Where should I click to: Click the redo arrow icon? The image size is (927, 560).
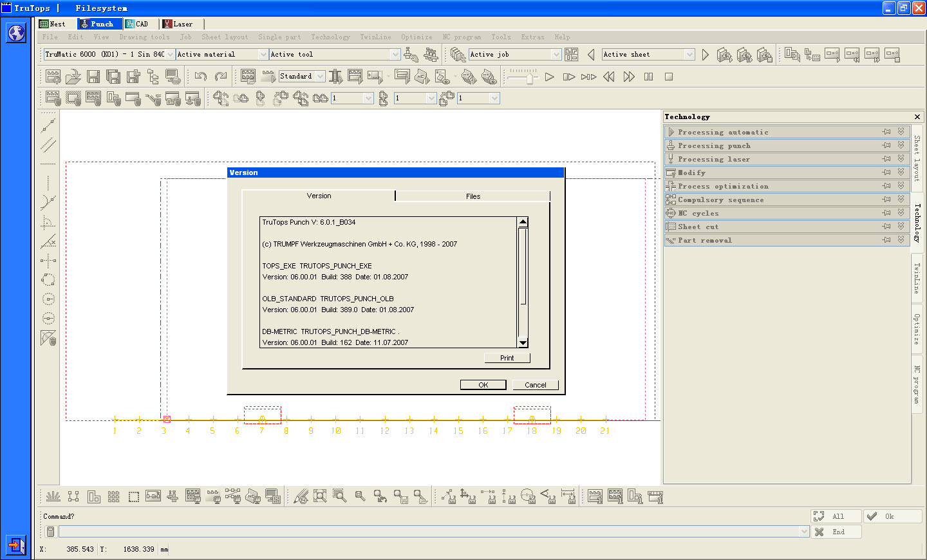click(x=221, y=77)
